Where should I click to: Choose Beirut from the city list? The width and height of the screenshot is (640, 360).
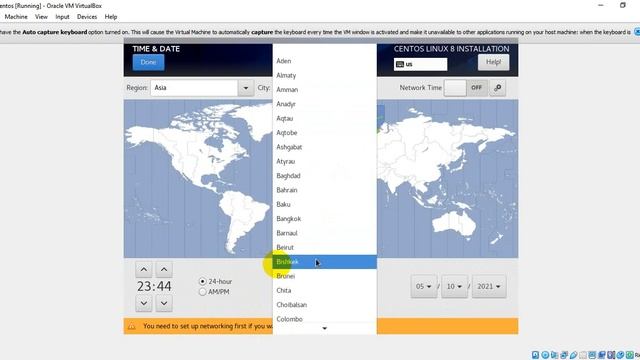[324, 247]
